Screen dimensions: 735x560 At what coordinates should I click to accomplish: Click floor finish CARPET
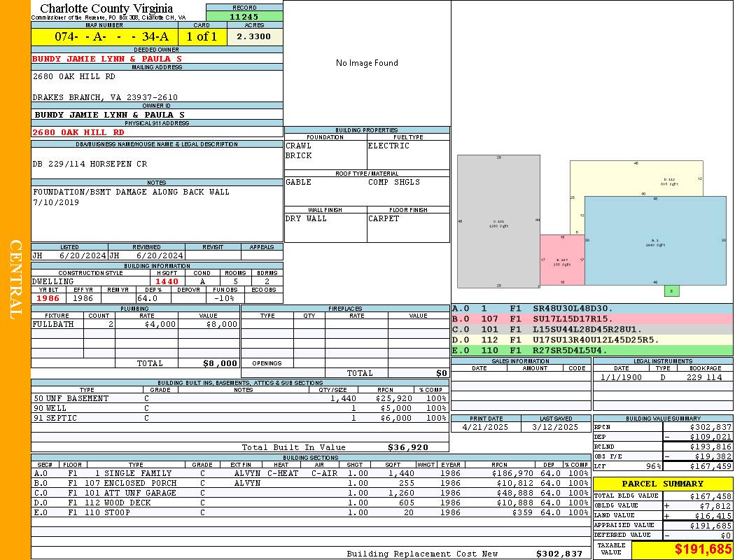click(x=384, y=218)
